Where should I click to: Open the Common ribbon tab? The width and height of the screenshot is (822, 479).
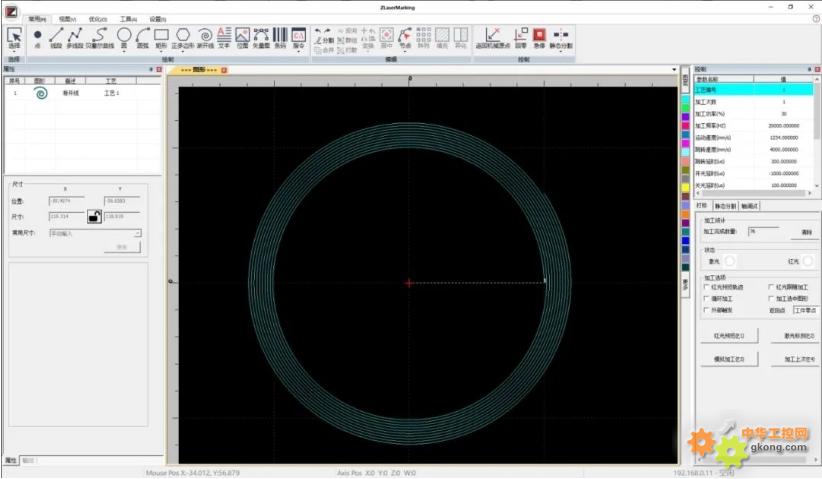click(37, 19)
